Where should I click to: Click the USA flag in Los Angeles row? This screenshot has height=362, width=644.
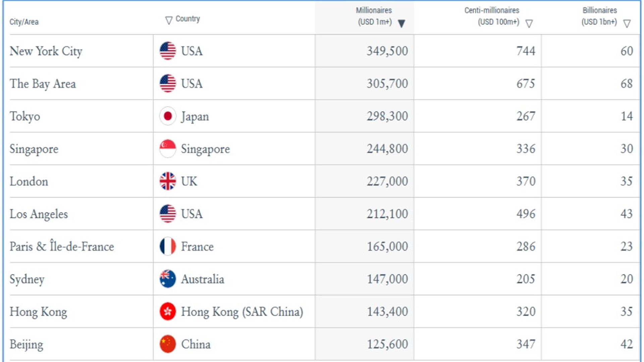168,214
